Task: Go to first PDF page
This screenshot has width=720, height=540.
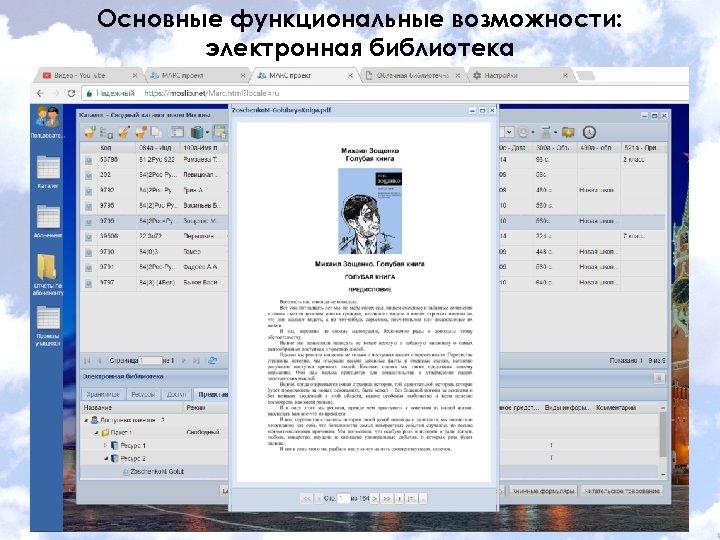Action: pos(306,498)
